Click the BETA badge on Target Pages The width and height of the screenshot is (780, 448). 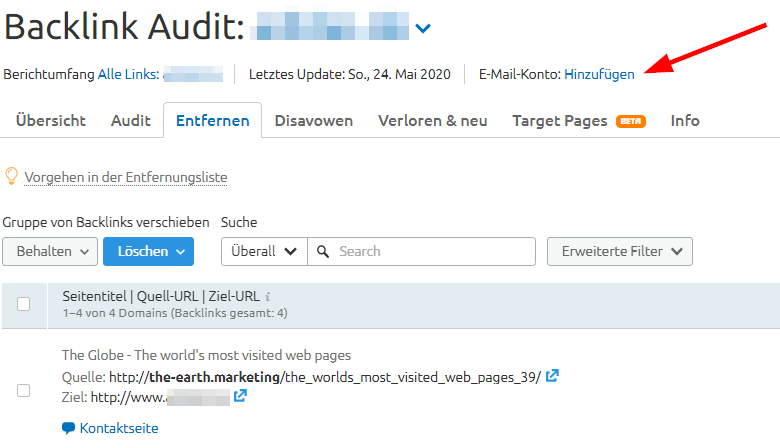click(x=630, y=121)
